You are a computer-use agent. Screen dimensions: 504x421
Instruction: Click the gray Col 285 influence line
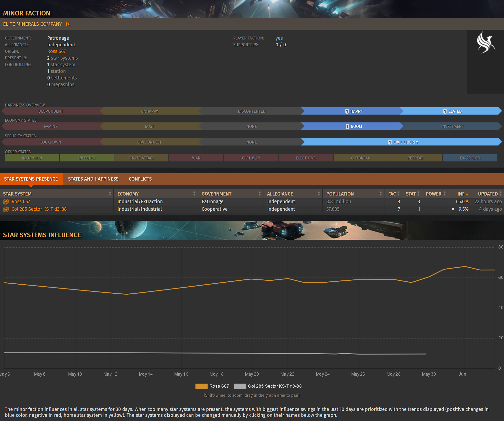215,353
